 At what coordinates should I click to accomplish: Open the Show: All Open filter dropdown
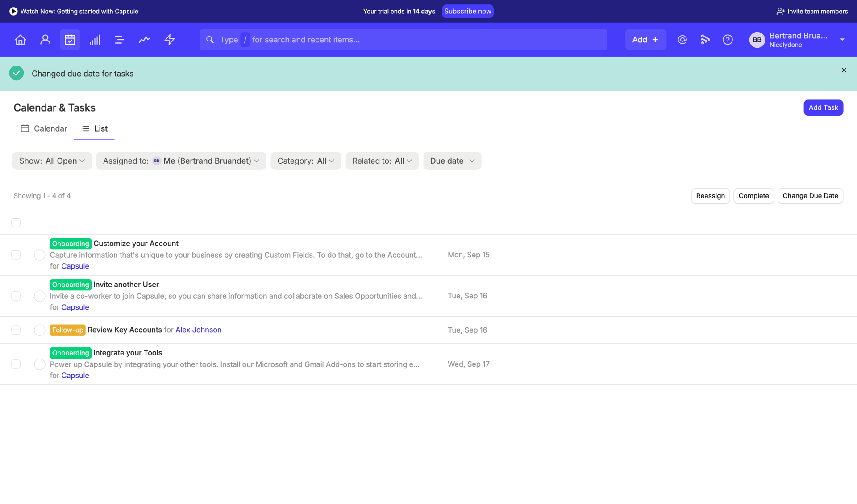(52, 161)
